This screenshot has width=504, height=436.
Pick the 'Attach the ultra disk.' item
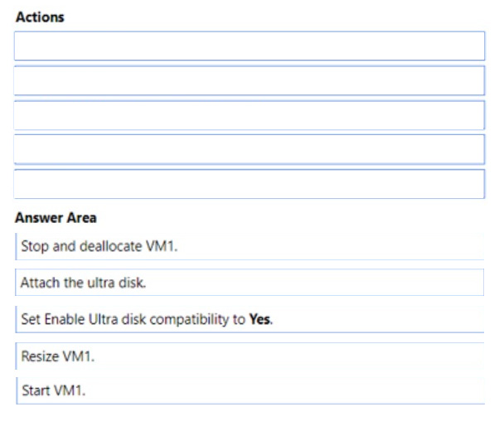(83, 283)
